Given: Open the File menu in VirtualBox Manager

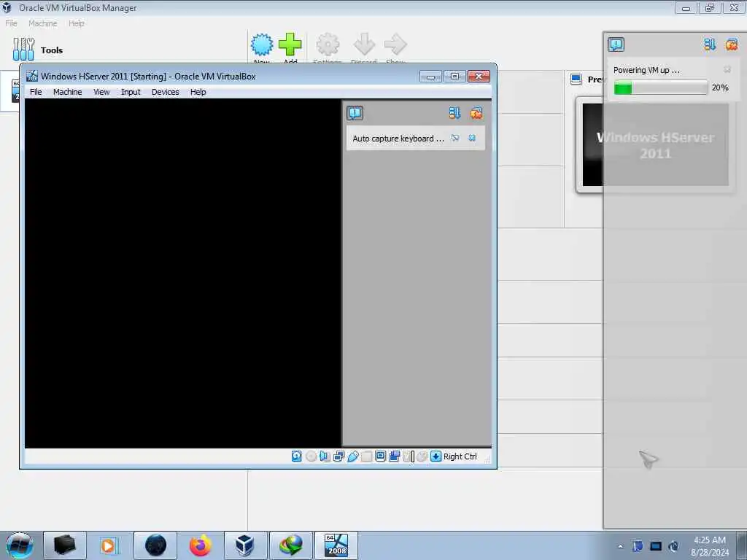Looking at the screenshot, I should pyautogui.click(x=11, y=23).
